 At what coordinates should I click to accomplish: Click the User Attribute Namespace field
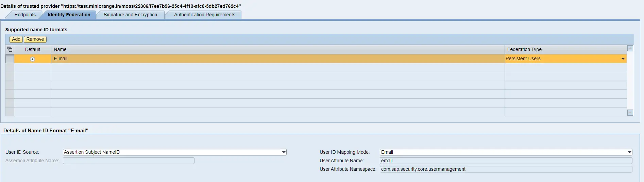pos(506,169)
